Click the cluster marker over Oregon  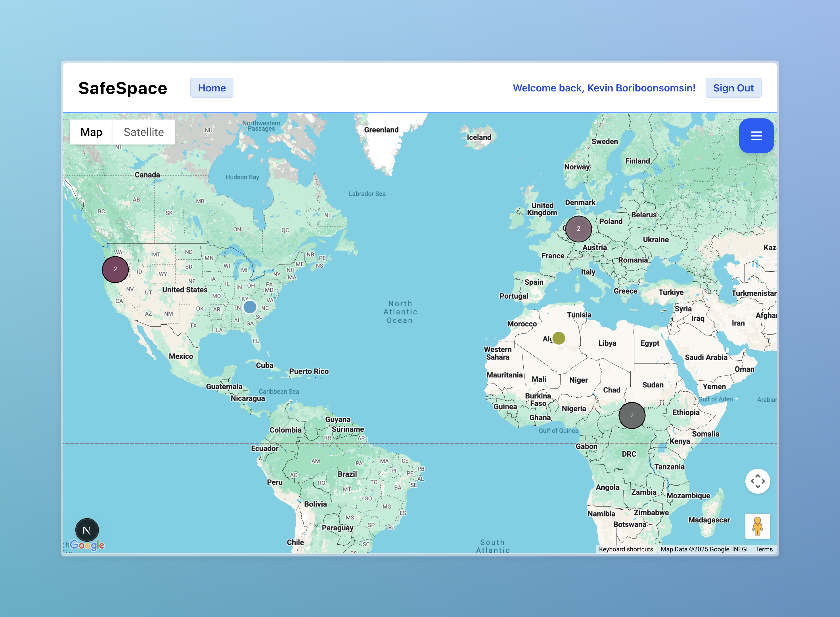click(115, 269)
